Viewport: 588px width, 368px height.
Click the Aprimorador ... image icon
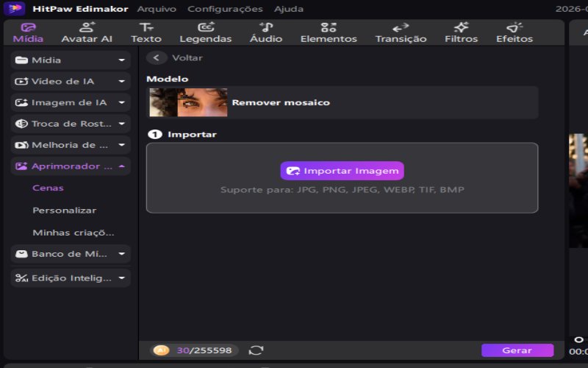click(21, 166)
